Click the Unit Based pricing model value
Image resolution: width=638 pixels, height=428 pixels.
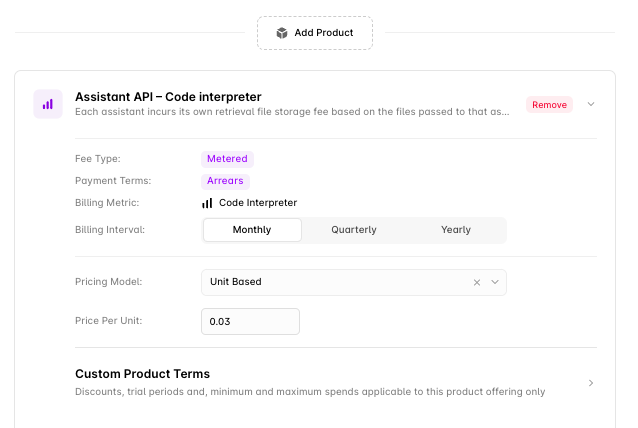pos(236,282)
